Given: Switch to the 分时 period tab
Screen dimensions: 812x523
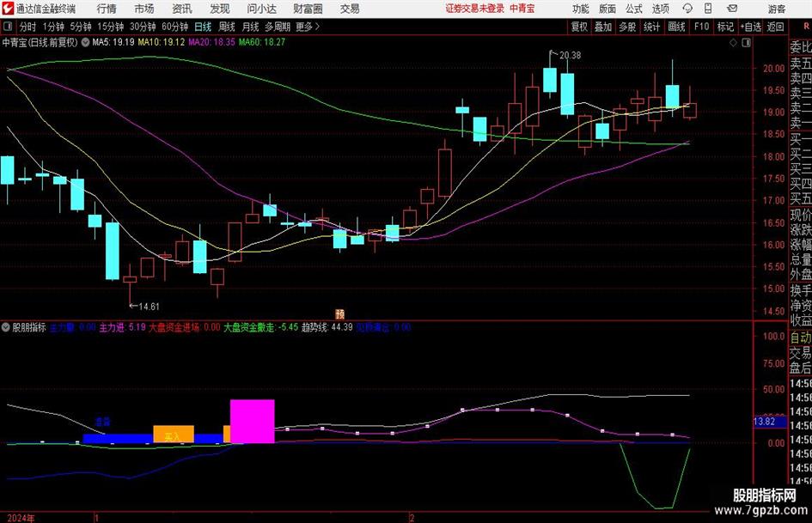Looking at the screenshot, I should point(28,27).
